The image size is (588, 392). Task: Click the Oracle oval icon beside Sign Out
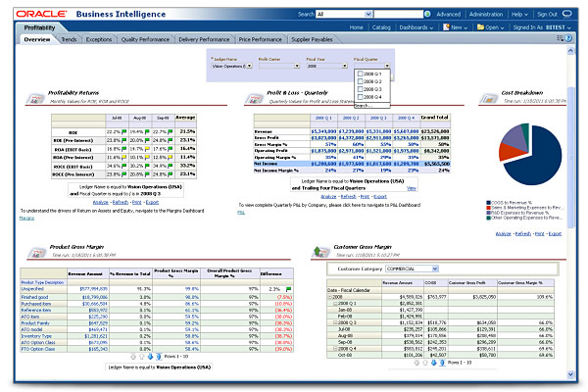pos(567,14)
